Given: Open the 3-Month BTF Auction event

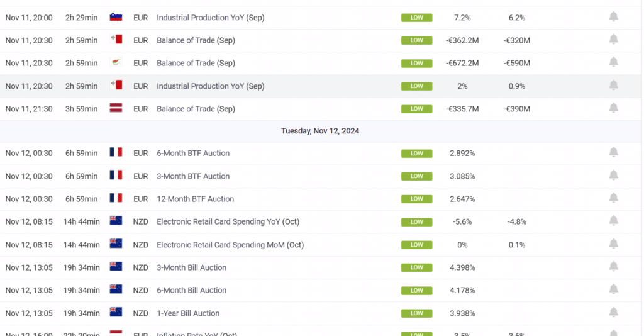Looking at the screenshot, I should [x=193, y=176].
